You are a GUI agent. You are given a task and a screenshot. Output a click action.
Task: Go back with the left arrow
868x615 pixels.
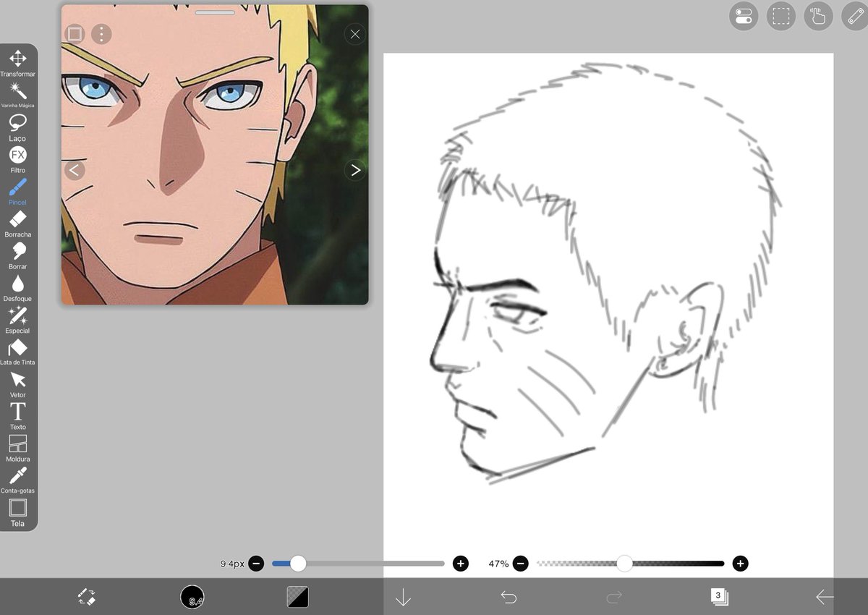(x=825, y=597)
